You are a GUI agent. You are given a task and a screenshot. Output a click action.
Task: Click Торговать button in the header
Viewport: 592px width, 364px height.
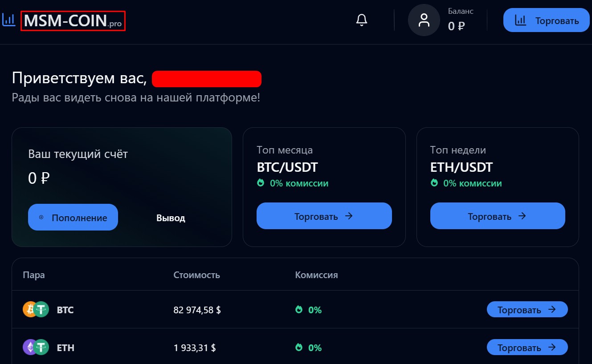pos(547,20)
